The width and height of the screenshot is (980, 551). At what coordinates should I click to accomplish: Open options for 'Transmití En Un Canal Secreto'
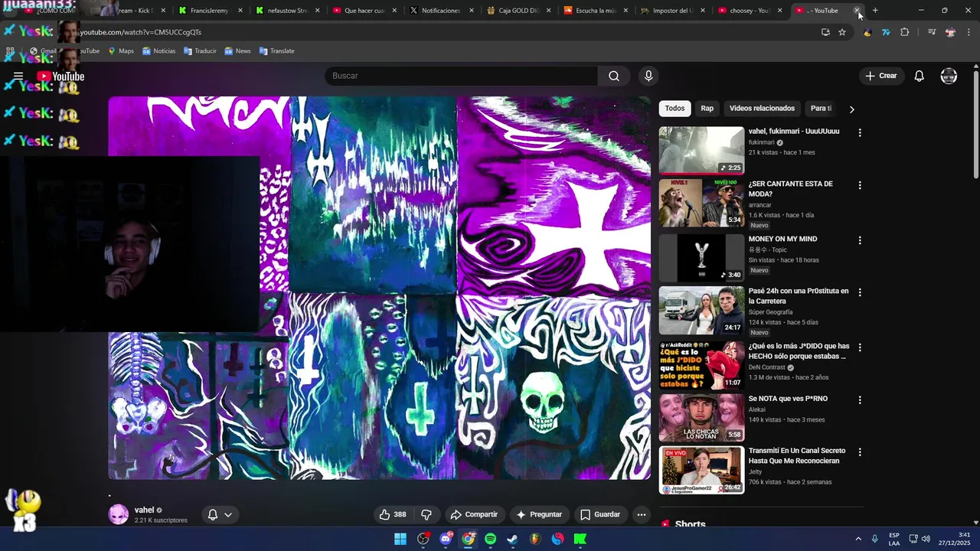tap(860, 452)
